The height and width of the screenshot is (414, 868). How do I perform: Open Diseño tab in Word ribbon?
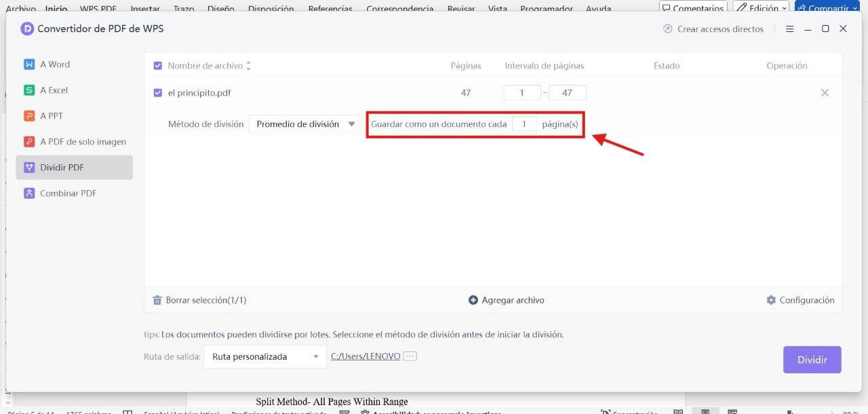click(221, 9)
